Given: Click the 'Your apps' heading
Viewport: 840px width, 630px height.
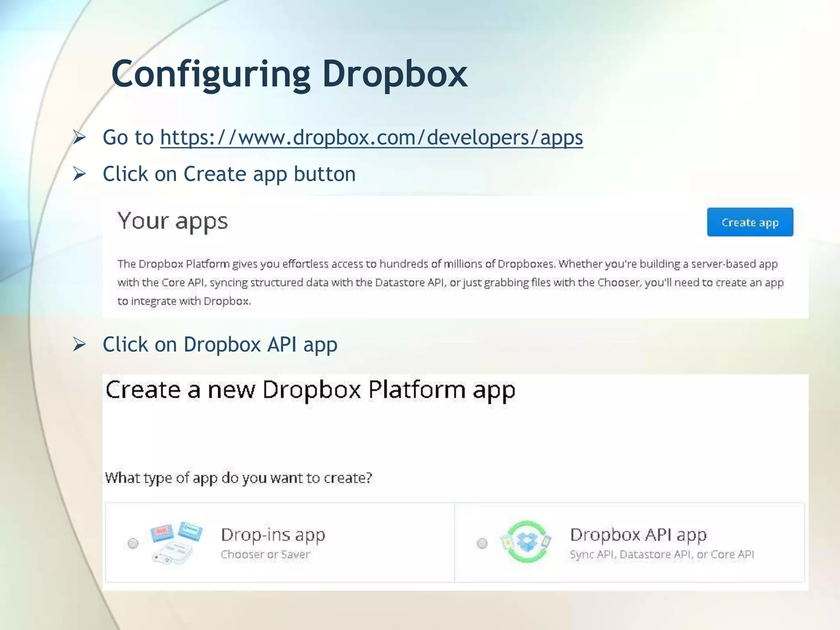Looking at the screenshot, I should (173, 221).
